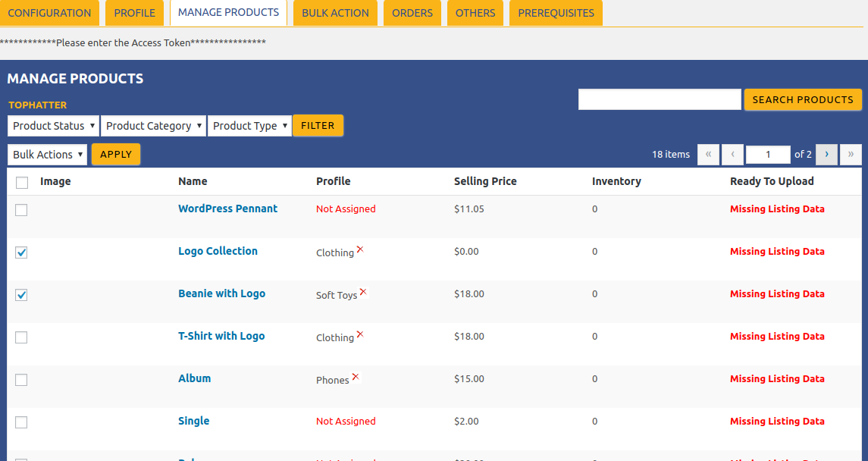Screen dimensions: 868x461
Task: Remove Clothing profile from Logo Collection
Action: click(x=360, y=249)
